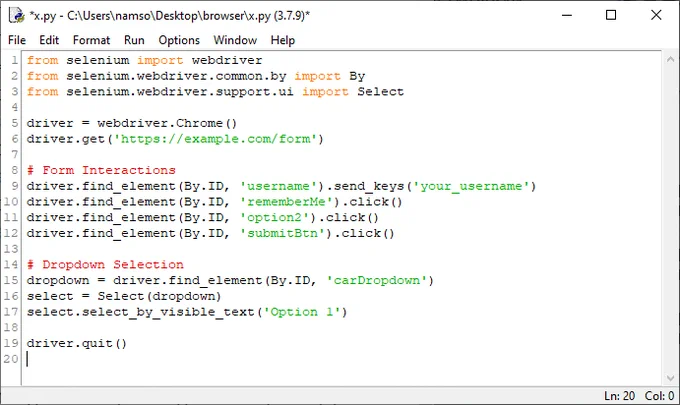Screen dimensions: 680x405
Task: Open the Edit menu
Action: click(49, 40)
